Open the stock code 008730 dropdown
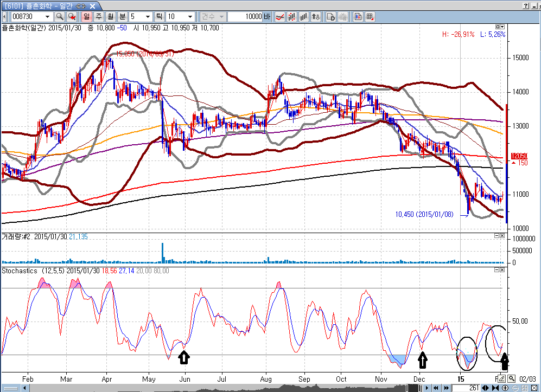541x392 pixels. (x=47, y=17)
